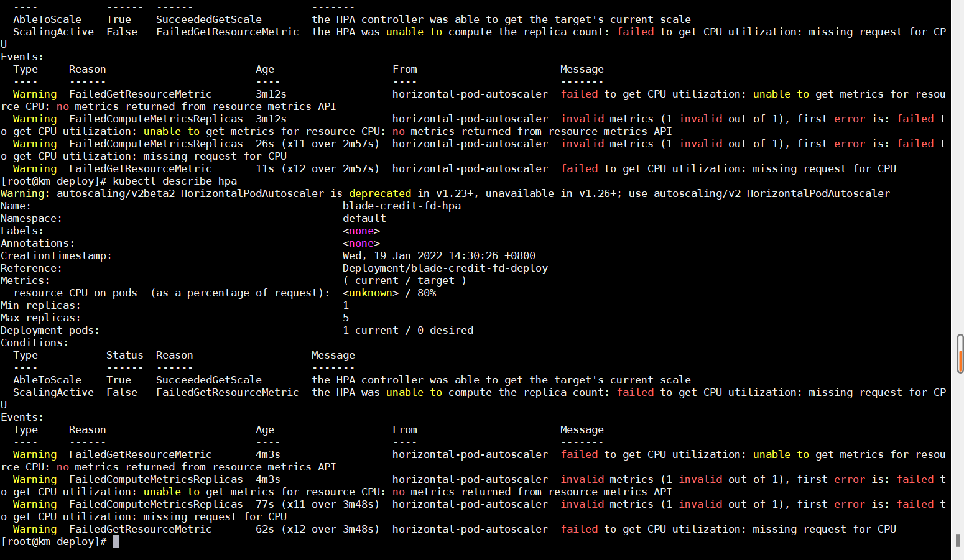Click the orange scroll indicator on the right edge
964x560 pixels.
point(960,354)
